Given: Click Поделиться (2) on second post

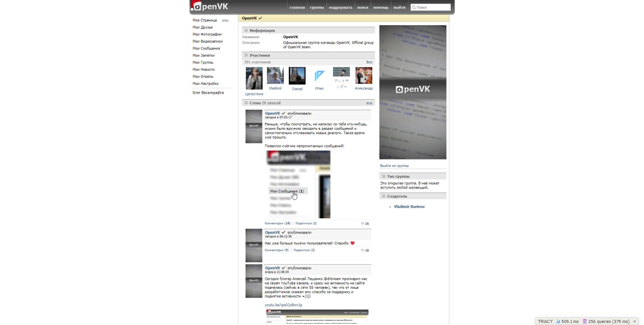Looking at the screenshot, I should point(304,250).
